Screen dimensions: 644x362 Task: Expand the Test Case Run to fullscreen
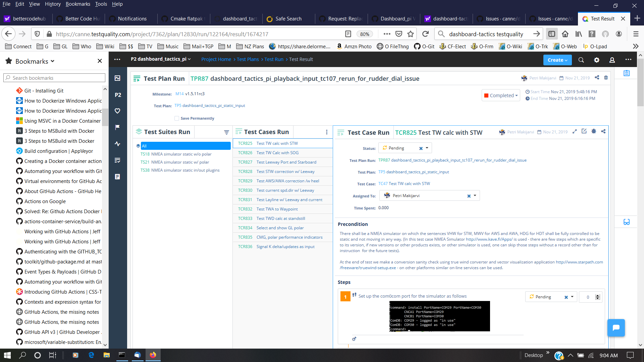click(575, 132)
